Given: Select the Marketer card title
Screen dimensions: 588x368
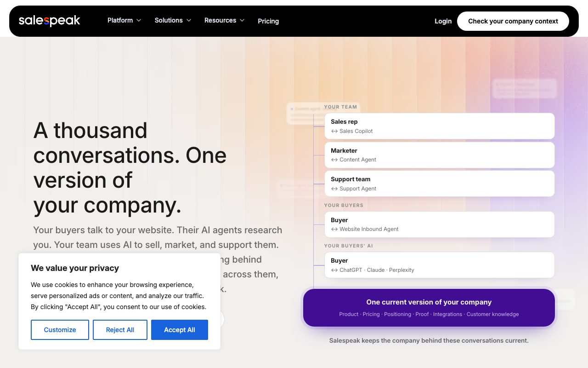Looking at the screenshot, I should (x=344, y=150).
